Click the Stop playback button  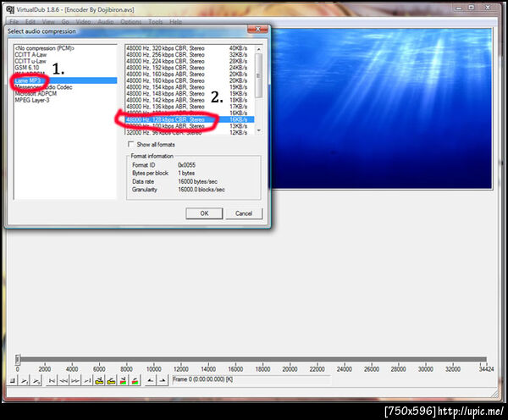click(13, 380)
